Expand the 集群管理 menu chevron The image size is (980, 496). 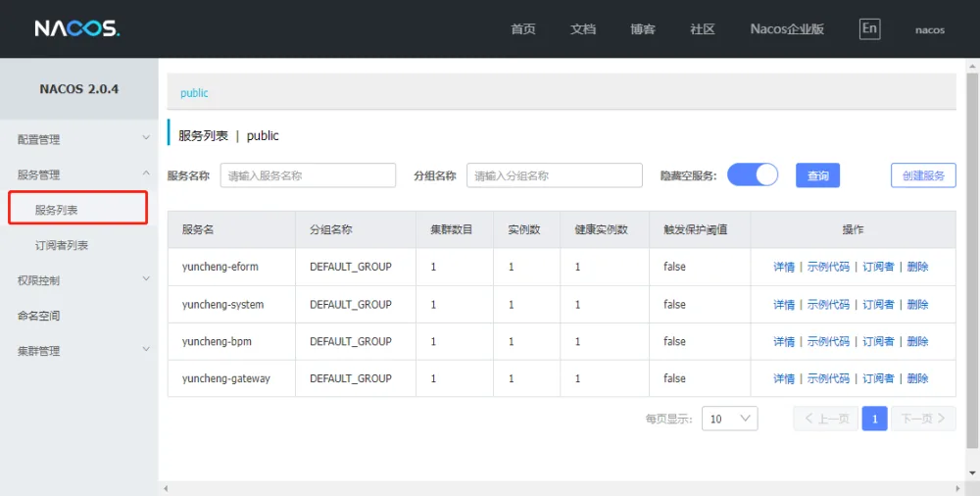[146, 349]
